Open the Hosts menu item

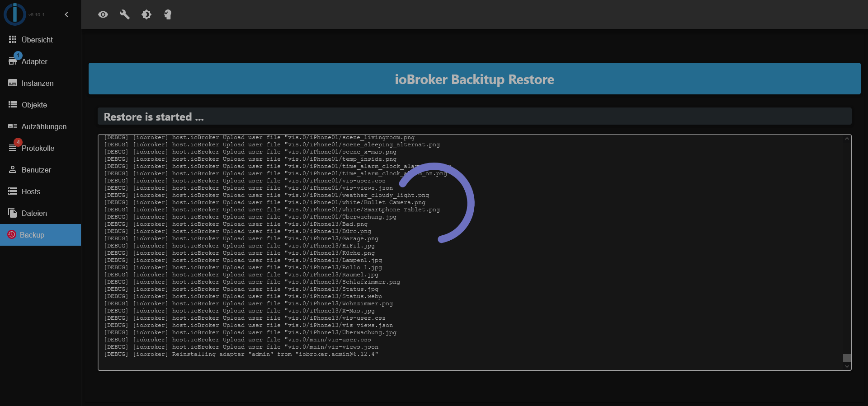tap(40, 191)
